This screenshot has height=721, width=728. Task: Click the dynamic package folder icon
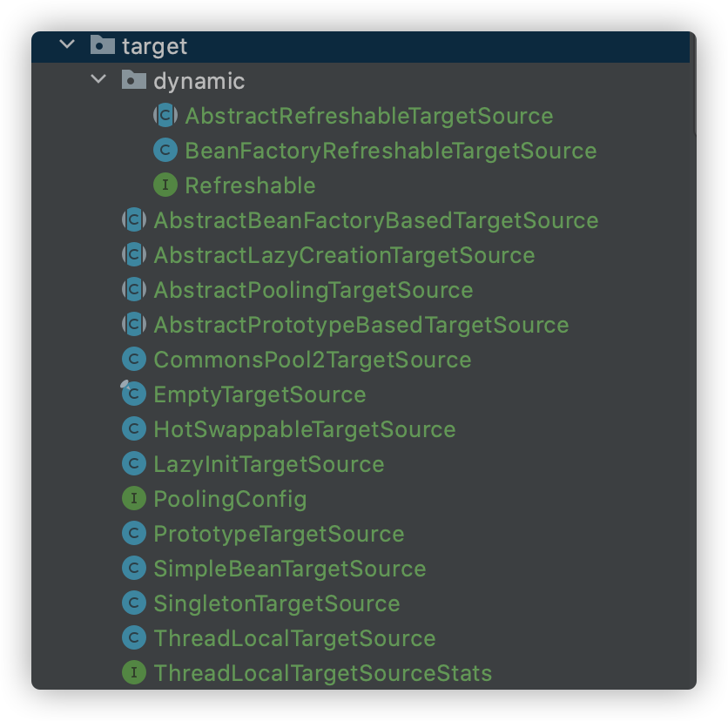pyautogui.click(x=133, y=81)
